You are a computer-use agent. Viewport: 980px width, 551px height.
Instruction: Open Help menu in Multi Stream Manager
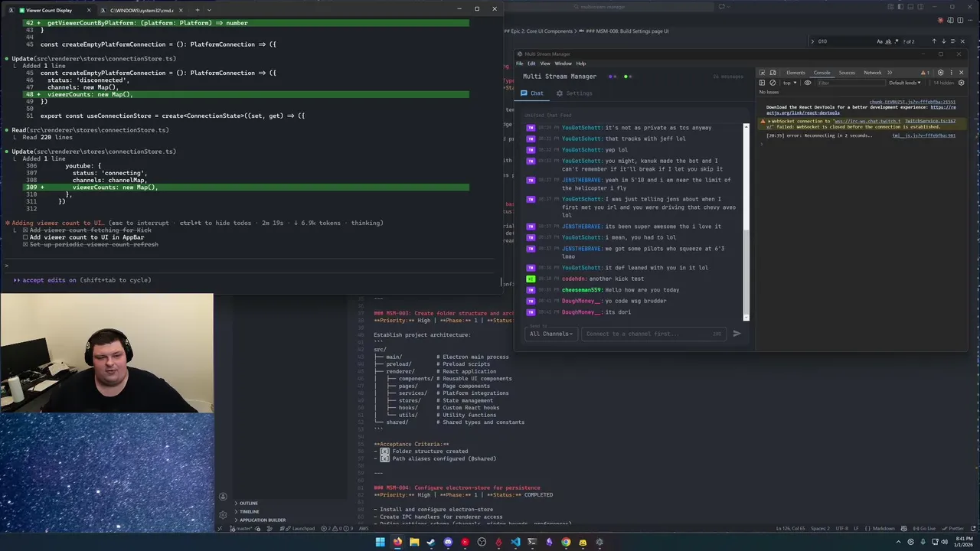[581, 64]
